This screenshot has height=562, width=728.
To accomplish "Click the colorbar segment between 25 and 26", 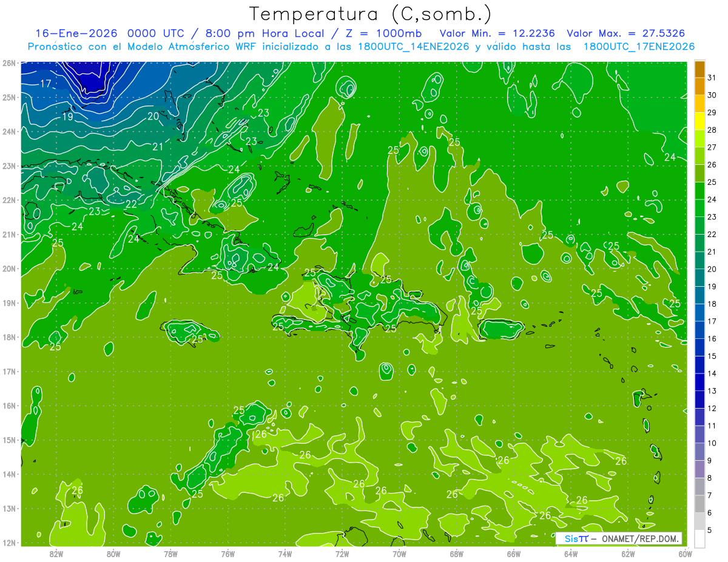I will pyautogui.click(x=699, y=173).
